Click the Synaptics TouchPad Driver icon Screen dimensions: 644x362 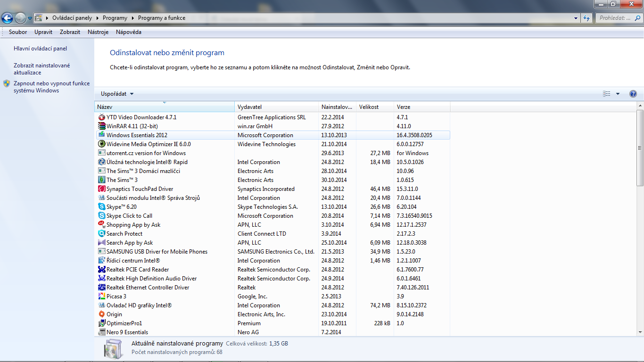click(x=101, y=189)
